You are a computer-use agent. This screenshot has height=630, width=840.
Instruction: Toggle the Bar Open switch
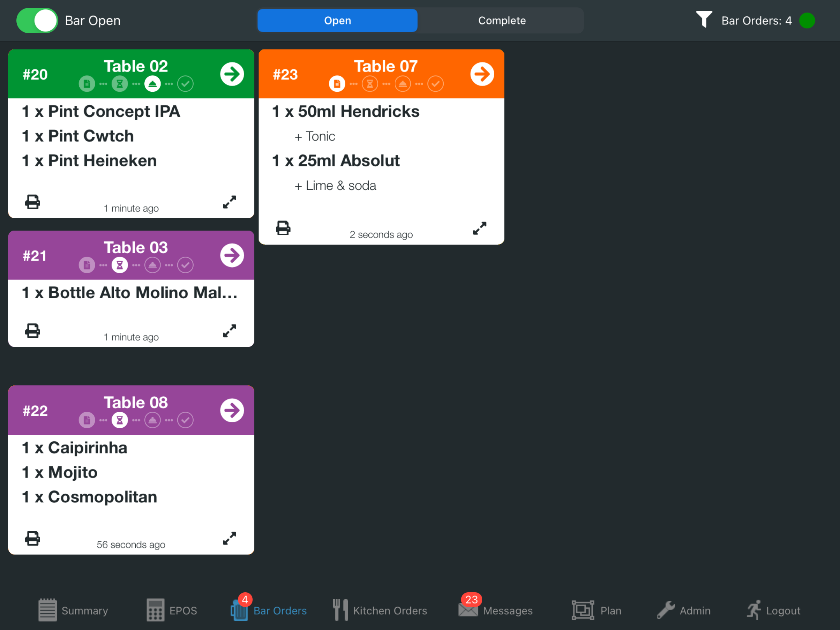point(37,21)
